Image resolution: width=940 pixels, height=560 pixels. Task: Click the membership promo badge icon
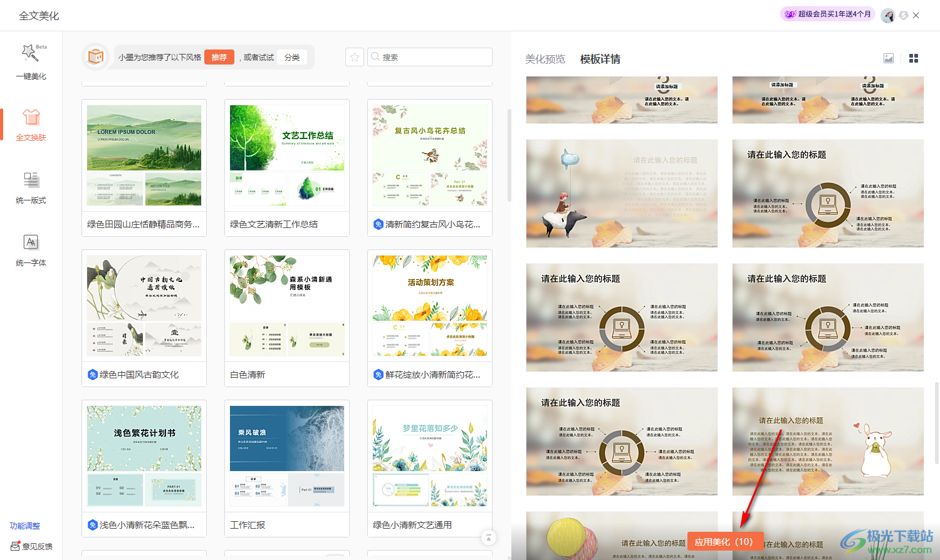[790, 14]
